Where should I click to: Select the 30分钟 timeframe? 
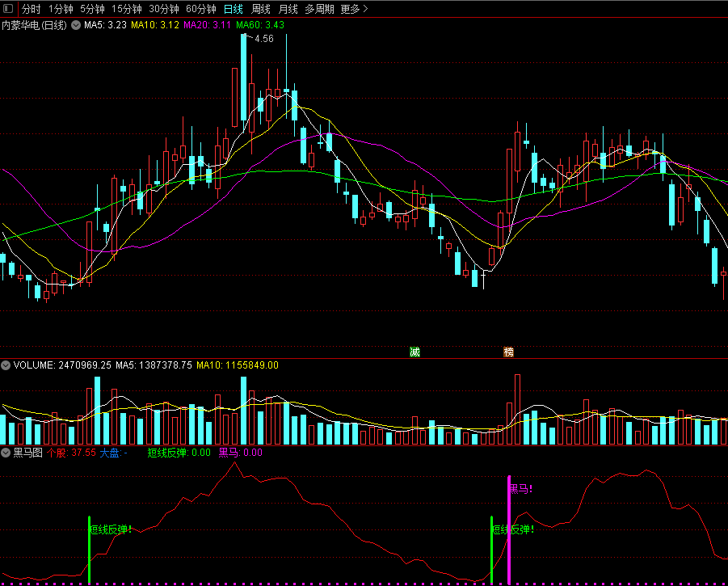tap(164, 9)
